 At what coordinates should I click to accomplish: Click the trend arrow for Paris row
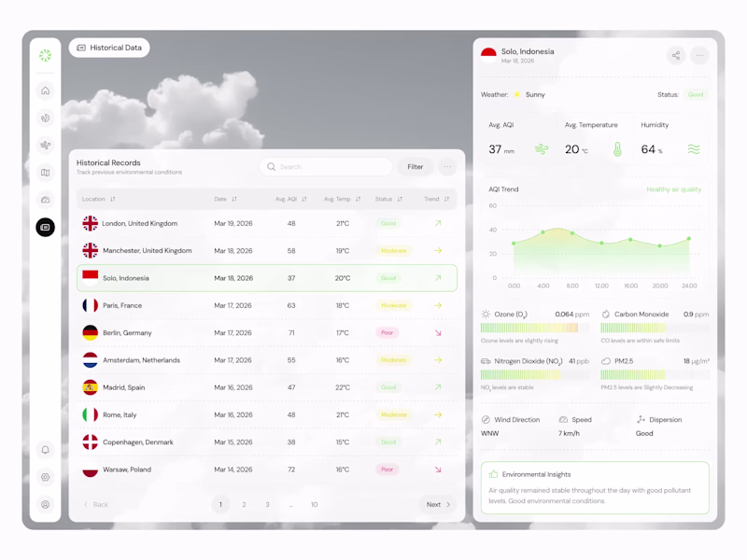[438, 305]
